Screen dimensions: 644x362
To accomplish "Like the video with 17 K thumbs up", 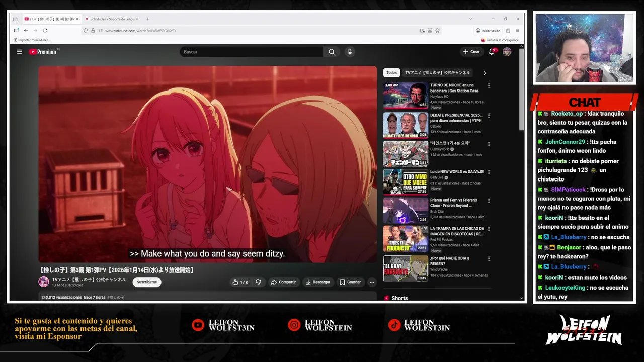I will pyautogui.click(x=240, y=282).
